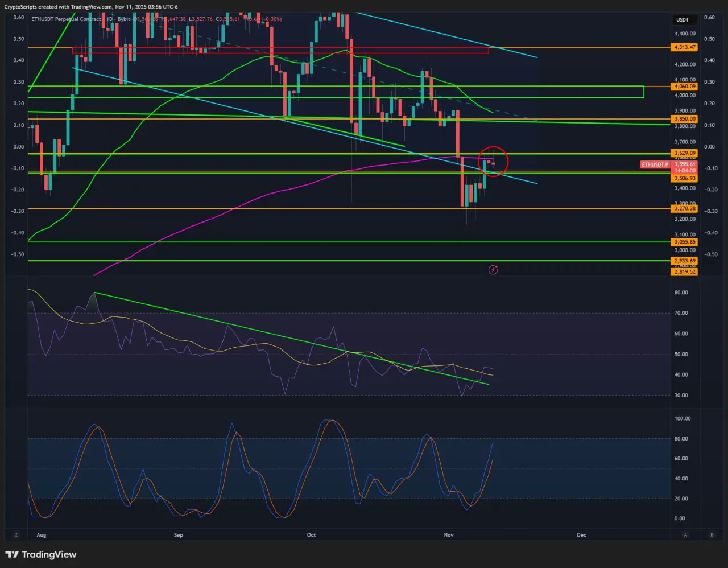Click the Sep label on time axis

tap(179, 535)
